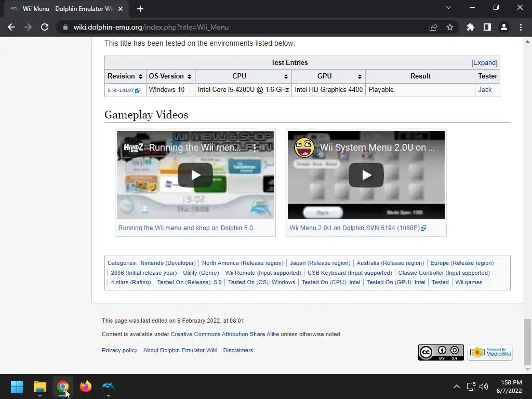Open the tab search chevron

tap(448, 7)
